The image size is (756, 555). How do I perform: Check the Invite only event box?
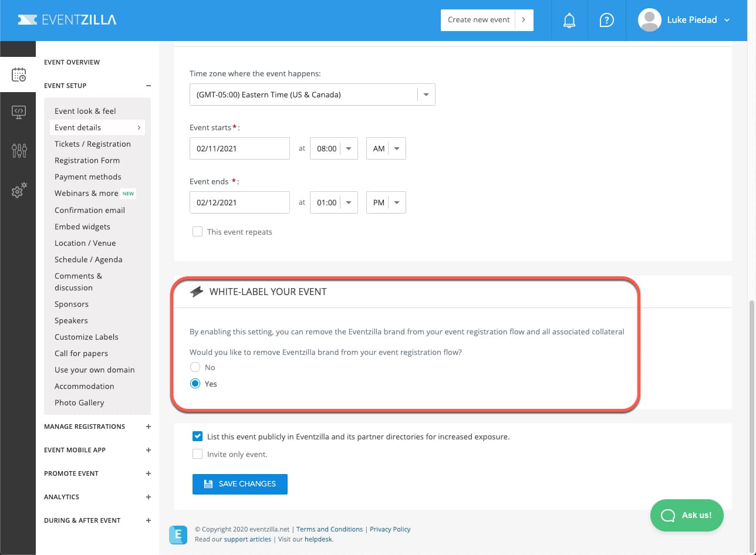point(197,454)
